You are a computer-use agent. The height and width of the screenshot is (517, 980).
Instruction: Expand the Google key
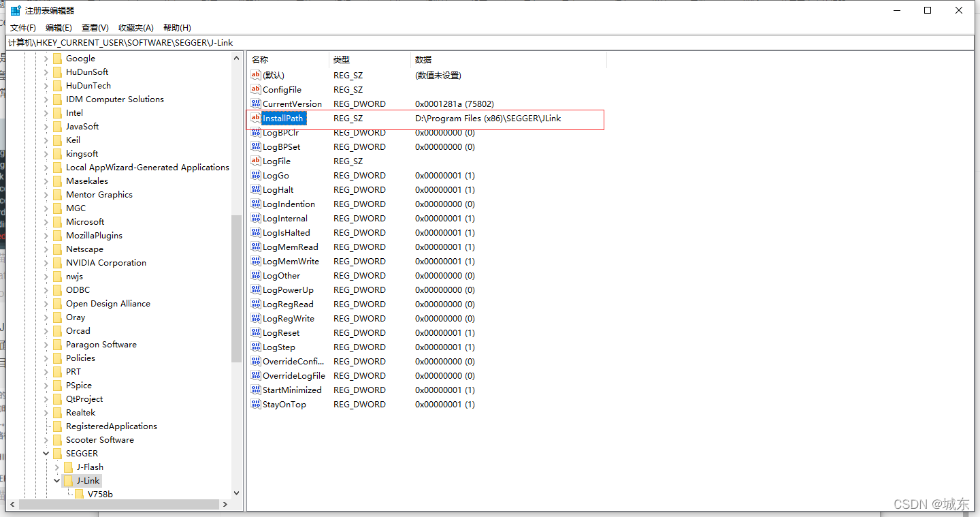pos(46,58)
